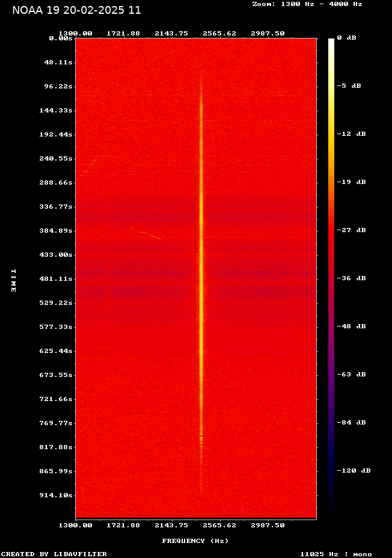
Task: Click the 'FREQUENCY (Hz)' axis title
Action: pos(195,541)
